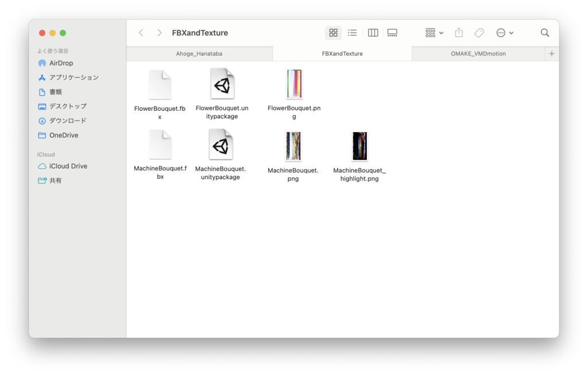Select the FBXandTexture tab
The height and width of the screenshot is (376, 588).
coord(342,53)
